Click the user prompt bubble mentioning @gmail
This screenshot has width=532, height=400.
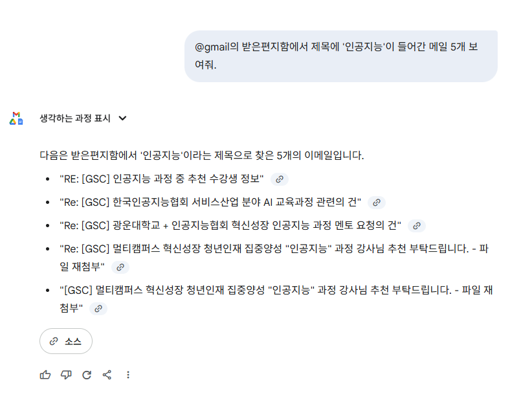[x=341, y=56]
